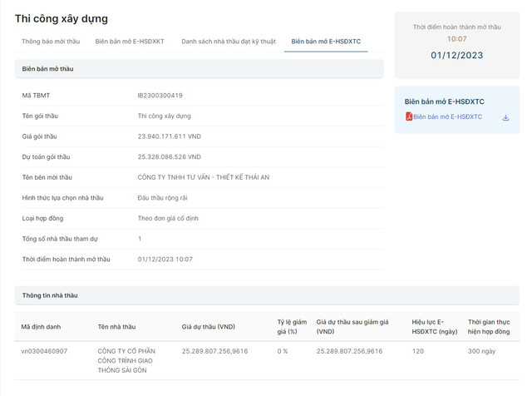Click the inviting party name Thiết Kế Thái An
Screen dimensions: 532x396
coord(214,177)
